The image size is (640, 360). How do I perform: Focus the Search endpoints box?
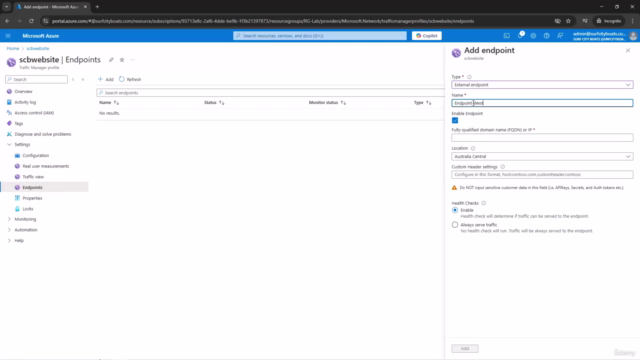pos(270,93)
